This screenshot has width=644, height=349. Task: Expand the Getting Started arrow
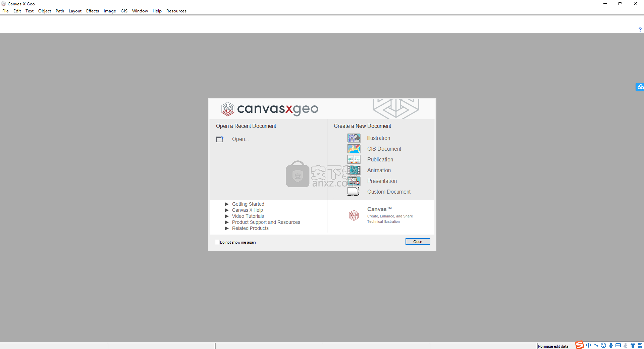(x=227, y=204)
